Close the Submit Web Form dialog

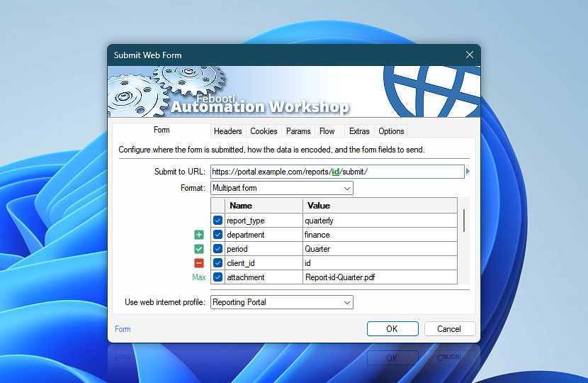point(469,55)
